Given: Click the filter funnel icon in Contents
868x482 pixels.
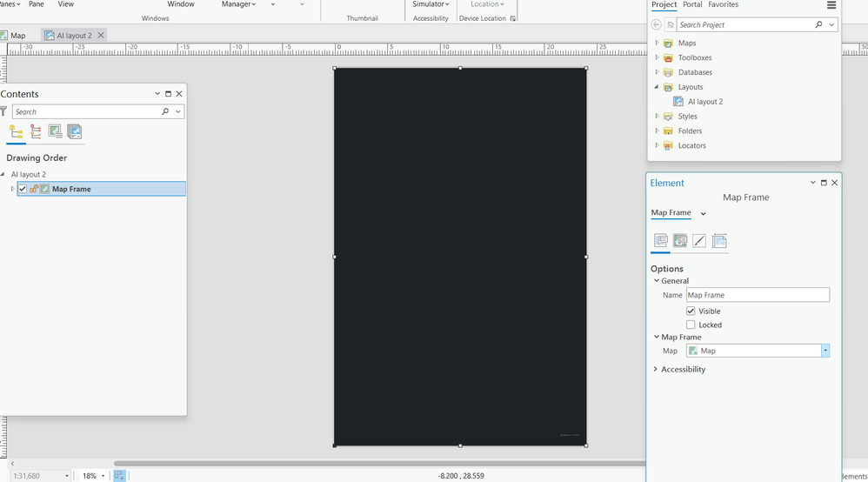Looking at the screenshot, I should point(3,111).
